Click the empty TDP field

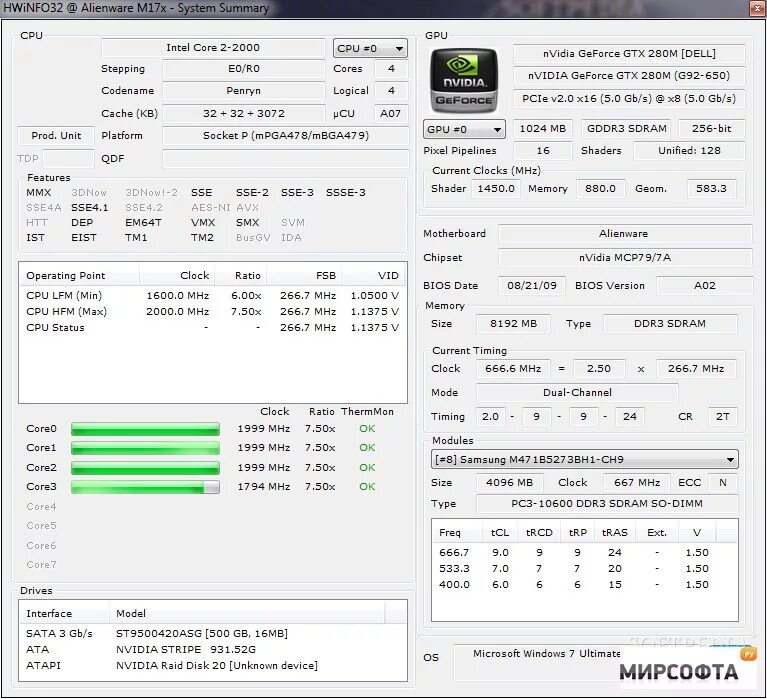pyautogui.click(x=68, y=158)
